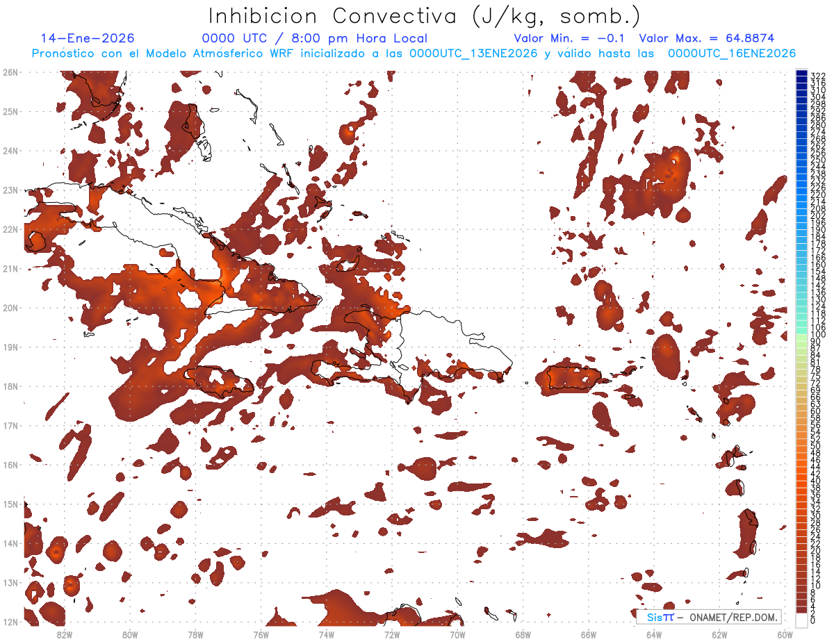Screen dimensions: 834x644
Task: Click the '18N' latitude label
Action: click(x=10, y=386)
